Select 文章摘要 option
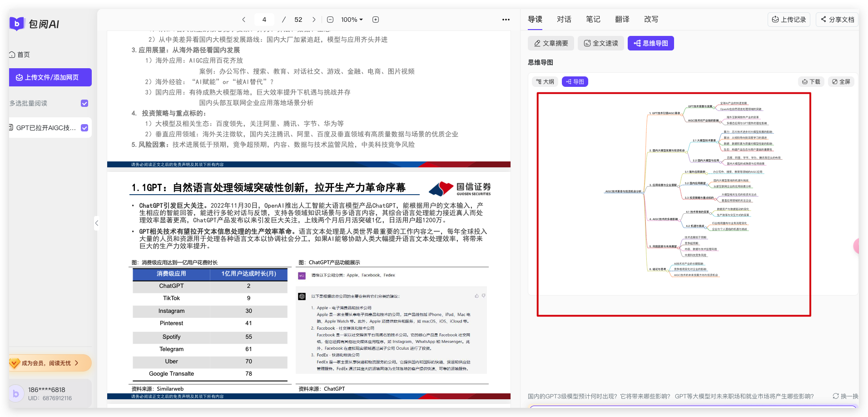Image resolution: width=868 pixels, height=417 pixels. click(551, 43)
